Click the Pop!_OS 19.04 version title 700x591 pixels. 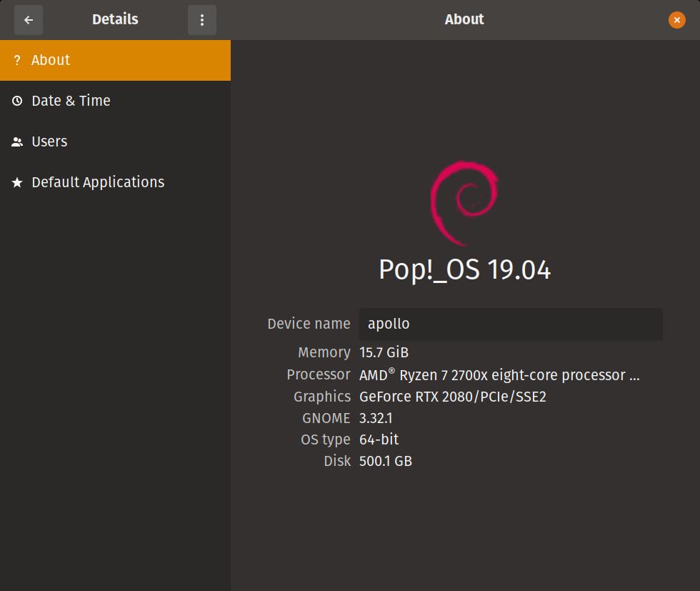(464, 270)
